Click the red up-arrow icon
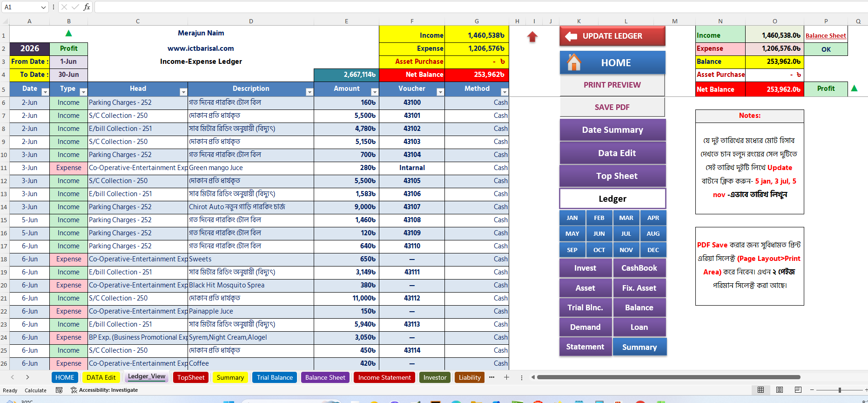The image size is (868, 403). tap(532, 37)
